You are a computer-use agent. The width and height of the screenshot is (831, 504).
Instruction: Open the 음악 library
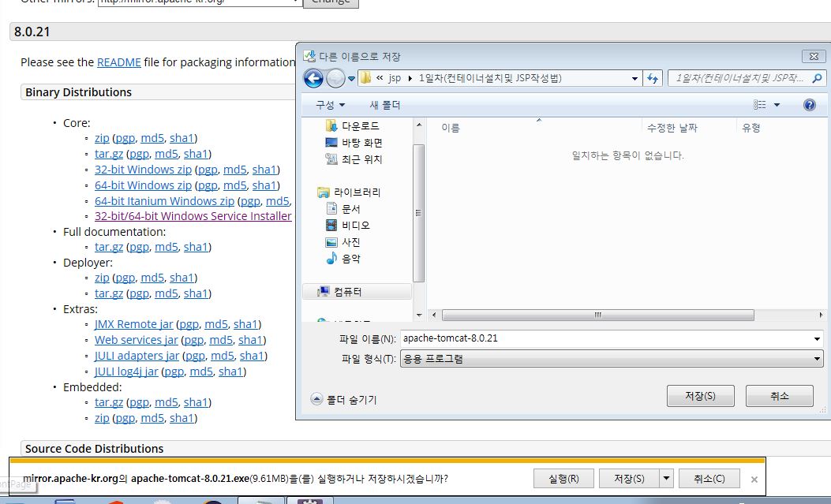click(343, 259)
